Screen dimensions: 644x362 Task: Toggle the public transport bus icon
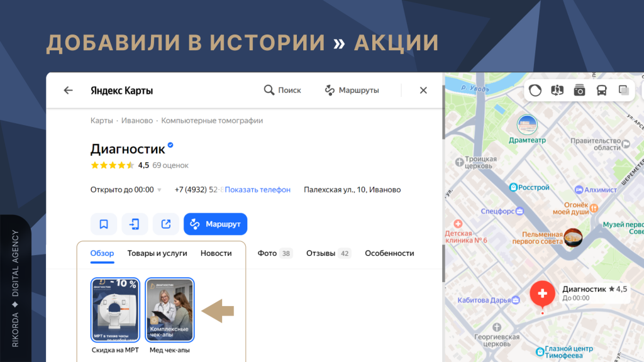602,90
